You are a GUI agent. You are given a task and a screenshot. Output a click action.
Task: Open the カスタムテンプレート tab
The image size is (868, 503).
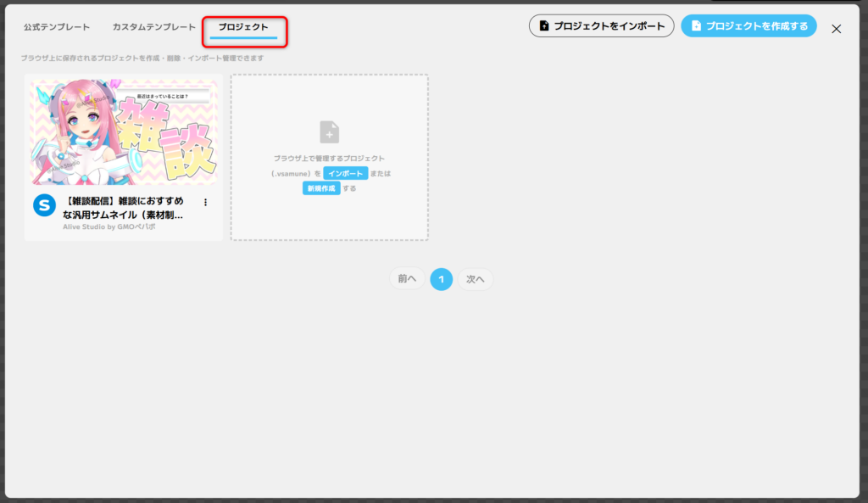click(x=154, y=27)
